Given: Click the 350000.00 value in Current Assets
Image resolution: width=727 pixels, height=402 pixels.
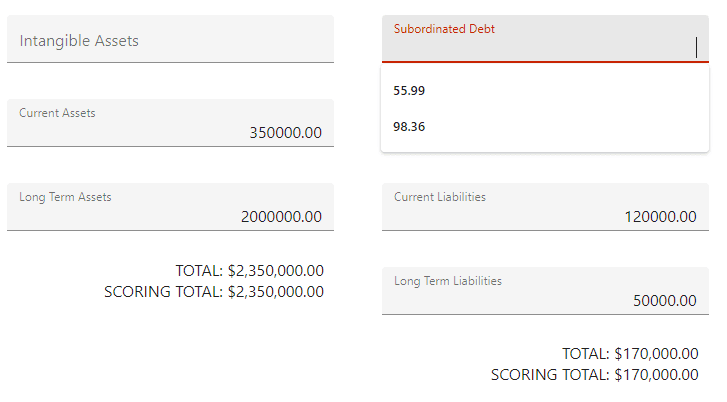Looking at the screenshot, I should click(286, 133).
